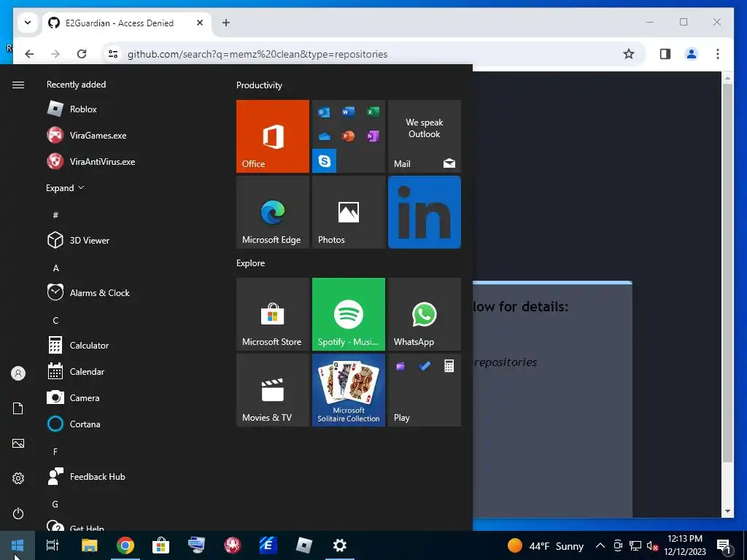Click the Productivity group title
The height and width of the screenshot is (560, 747).
click(259, 85)
